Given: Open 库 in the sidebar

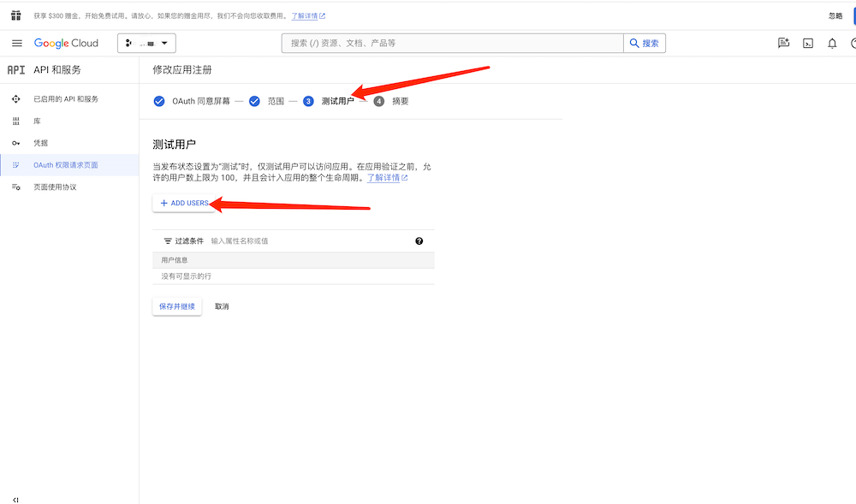Looking at the screenshot, I should coord(37,122).
